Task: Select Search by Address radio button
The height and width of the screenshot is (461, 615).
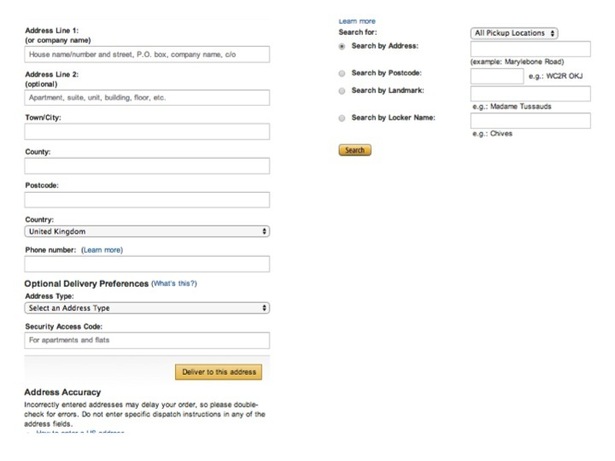Action: 342,46
